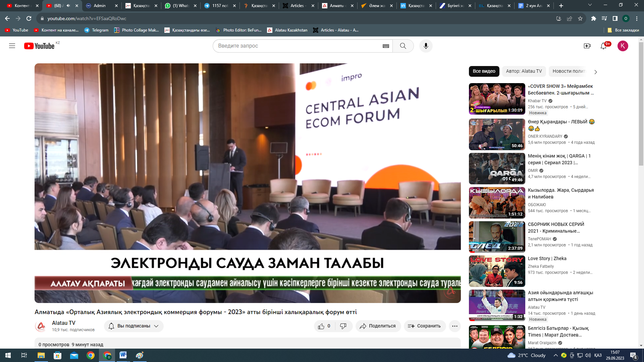Open QARGA 1 серия video thumbnail

497,169
